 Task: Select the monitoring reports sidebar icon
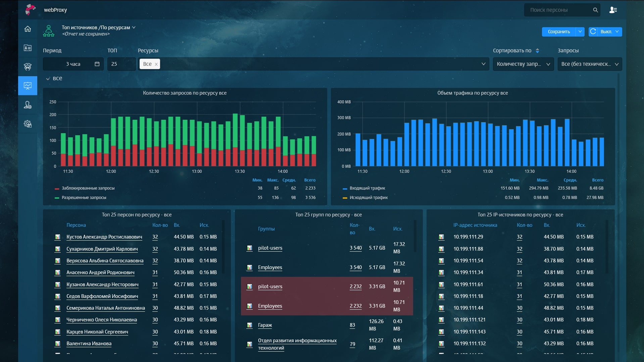[28, 86]
